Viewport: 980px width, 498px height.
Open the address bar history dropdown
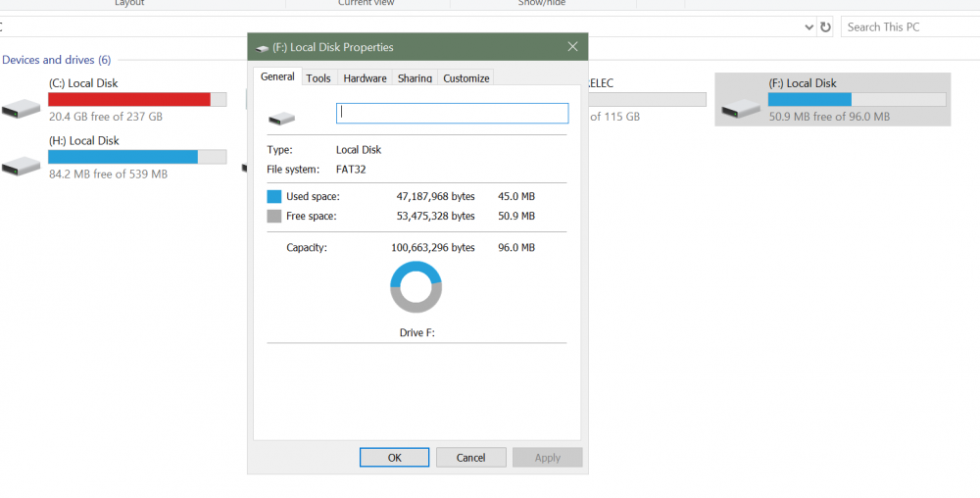[x=808, y=27]
